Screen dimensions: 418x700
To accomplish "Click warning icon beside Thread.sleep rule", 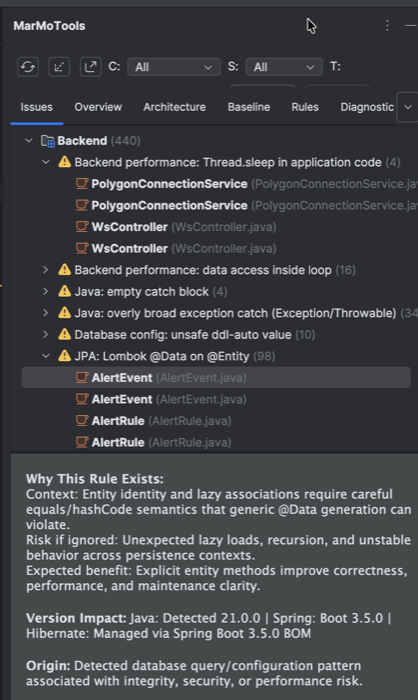I will (65, 162).
